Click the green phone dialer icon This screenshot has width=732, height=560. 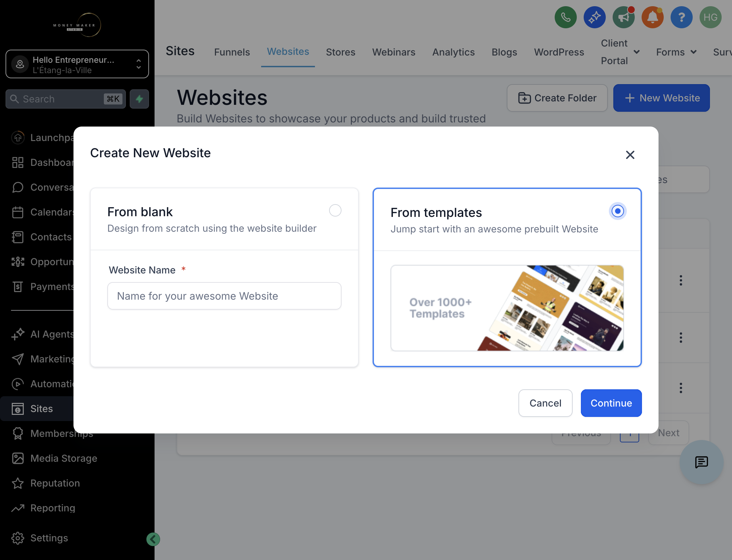click(x=566, y=17)
